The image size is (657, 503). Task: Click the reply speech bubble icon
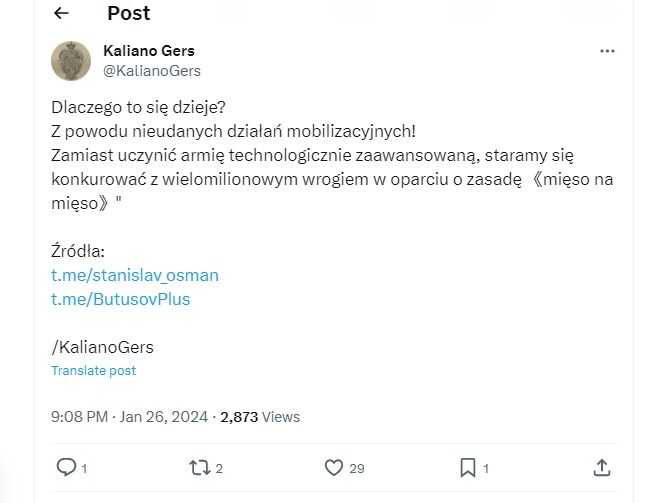[66, 467]
